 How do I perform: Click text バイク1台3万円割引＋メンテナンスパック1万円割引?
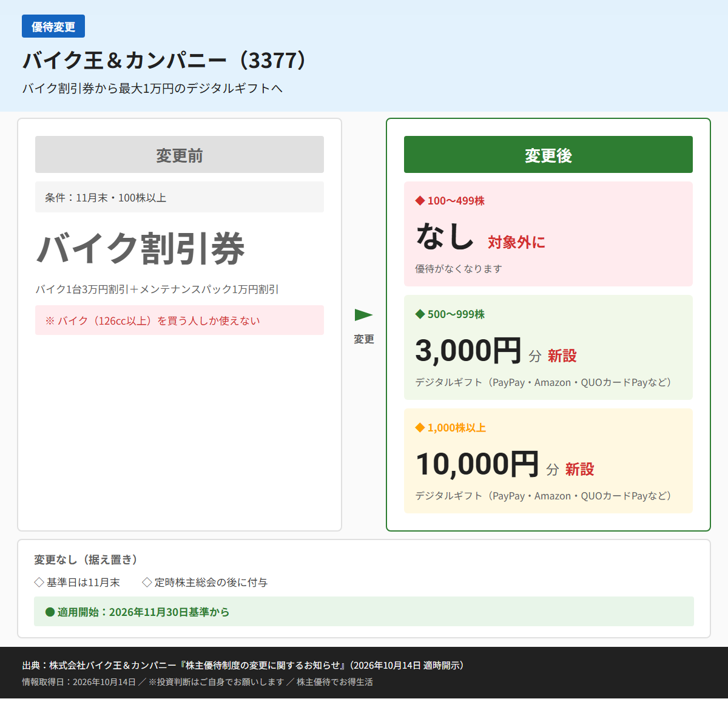(x=157, y=289)
